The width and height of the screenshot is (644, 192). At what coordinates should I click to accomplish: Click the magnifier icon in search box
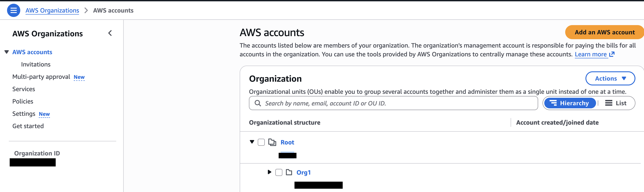click(x=258, y=103)
